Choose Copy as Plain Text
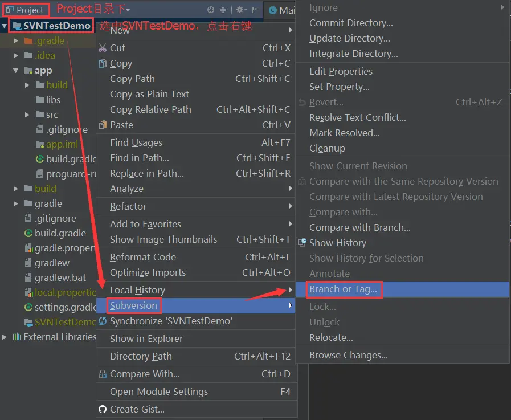Viewport: 511px width, 420px height. pos(196,94)
